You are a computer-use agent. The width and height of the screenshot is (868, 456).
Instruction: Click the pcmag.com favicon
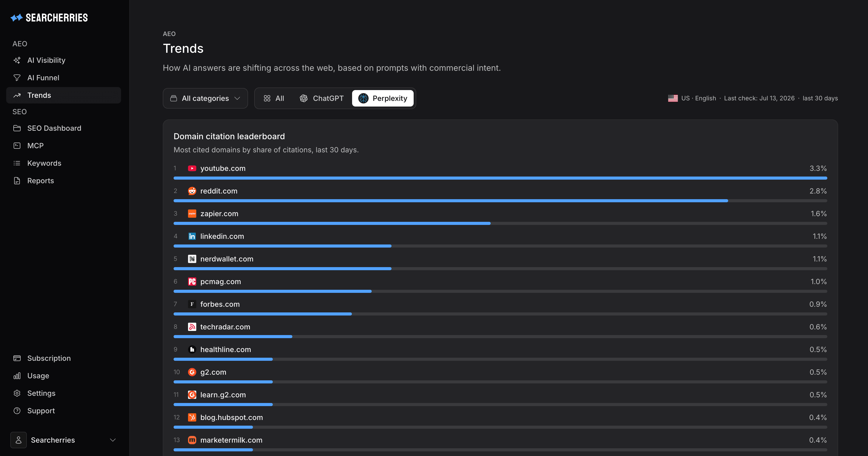click(192, 281)
